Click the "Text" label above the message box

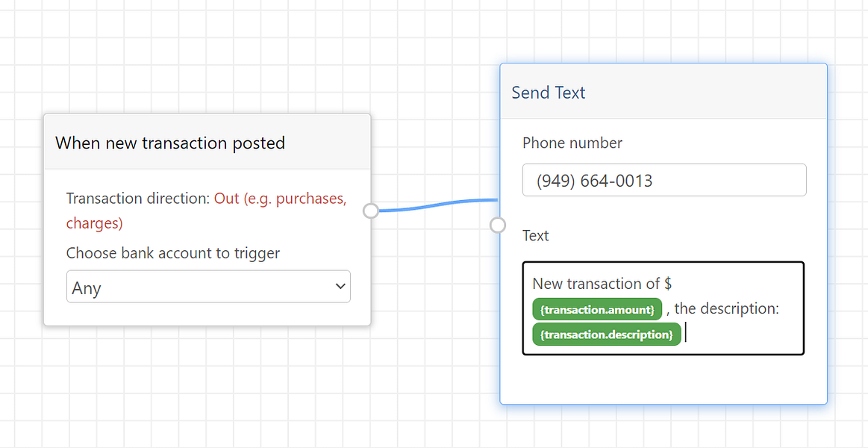point(535,236)
